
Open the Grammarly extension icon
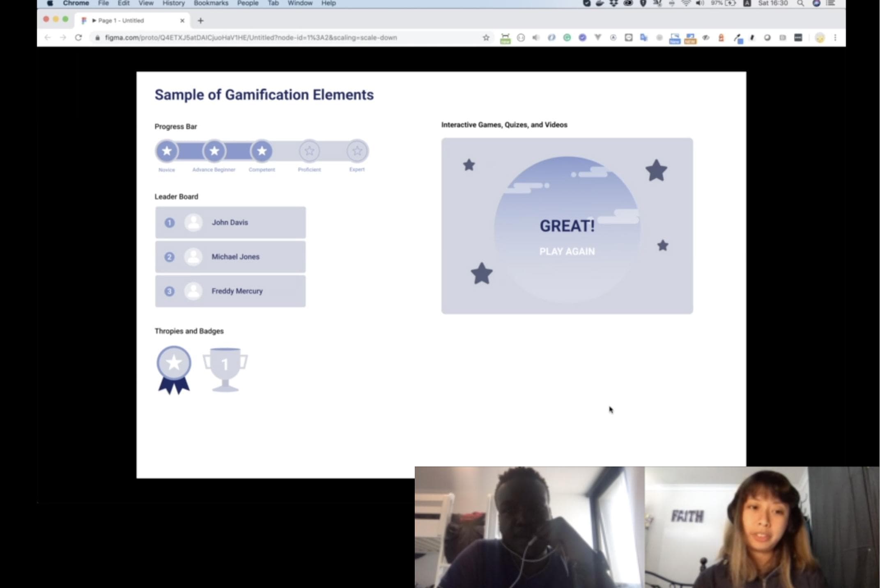[567, 38]
